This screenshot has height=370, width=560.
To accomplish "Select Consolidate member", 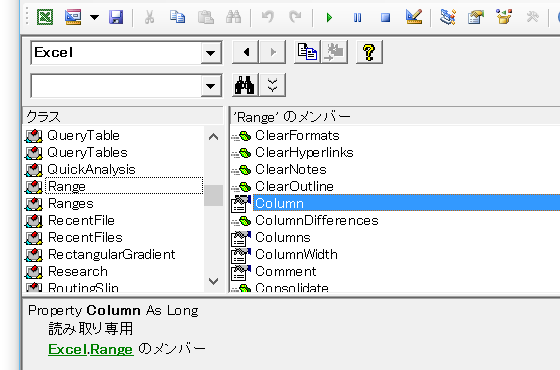I will 292,287.
